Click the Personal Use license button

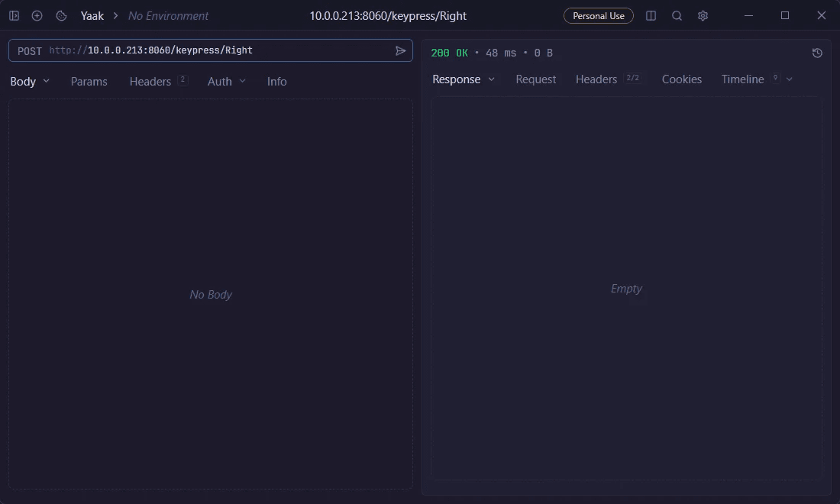click(x=599, y=15)
